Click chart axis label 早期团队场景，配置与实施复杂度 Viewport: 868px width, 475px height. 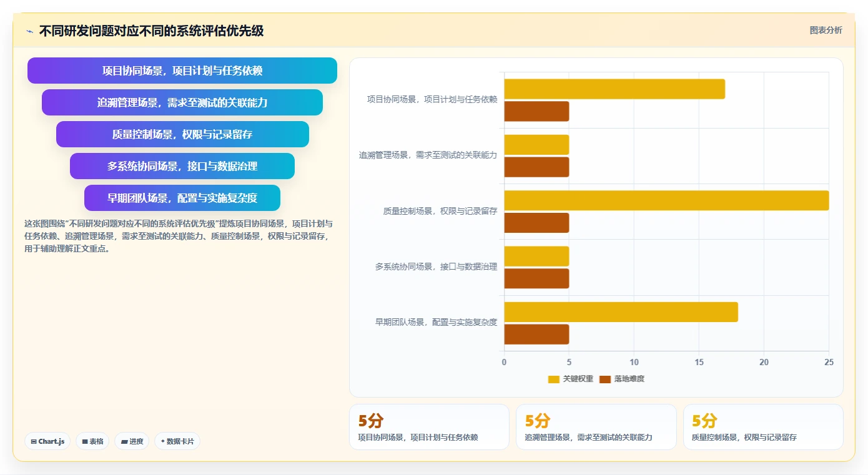(x=436, y=323)
